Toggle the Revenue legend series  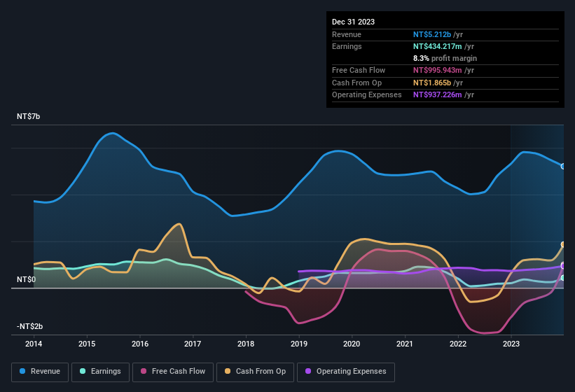[x=40, y=372]
